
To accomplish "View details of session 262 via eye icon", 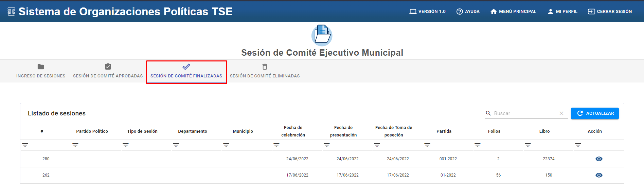I will [599, 175].
